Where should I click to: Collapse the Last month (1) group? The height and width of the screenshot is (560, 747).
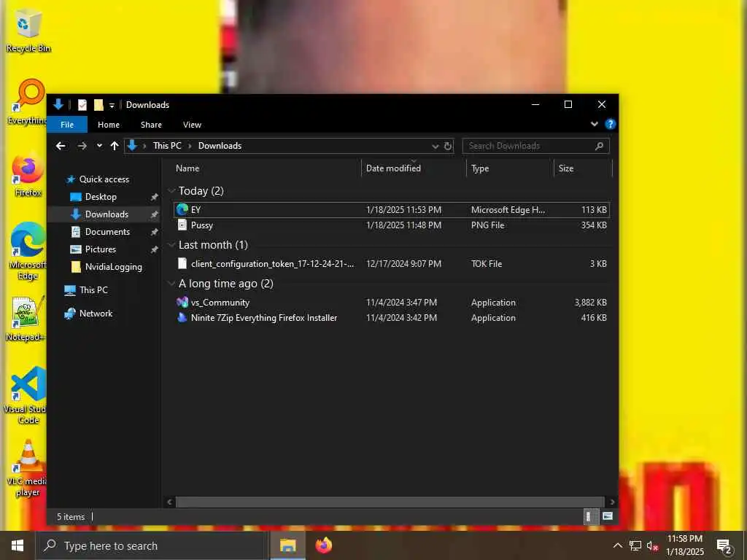171,245
